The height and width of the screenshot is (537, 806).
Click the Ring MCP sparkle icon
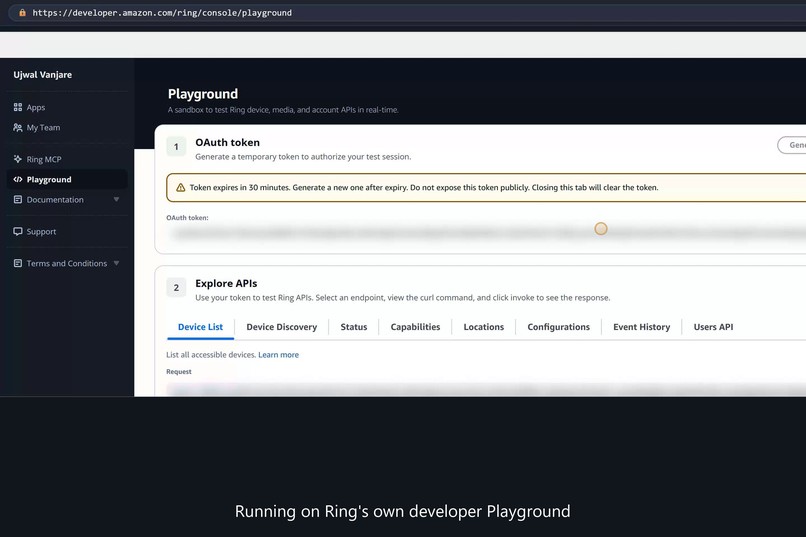[18, 159]
